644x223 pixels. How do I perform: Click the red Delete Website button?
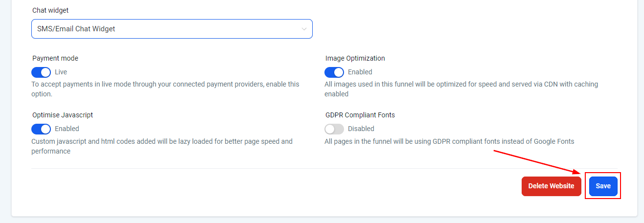pyautogui.click(x=551, y=186)
